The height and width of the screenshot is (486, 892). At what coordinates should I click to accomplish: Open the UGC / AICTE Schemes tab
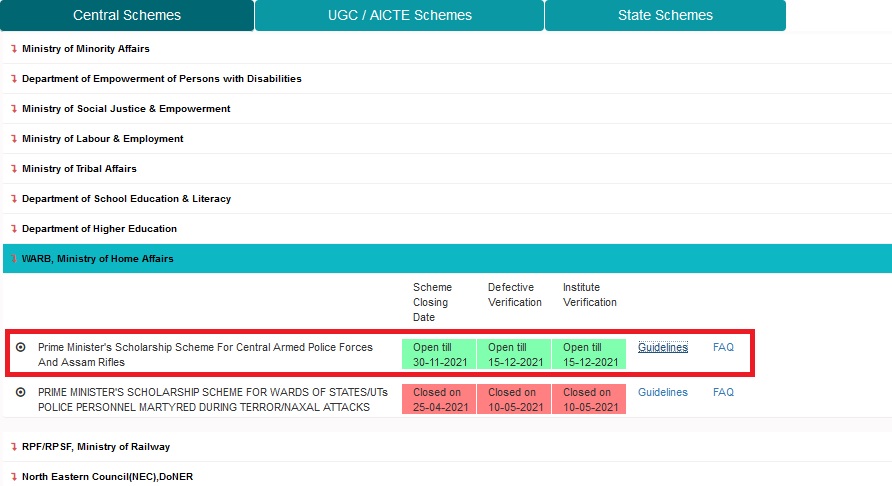coord(399,15)
